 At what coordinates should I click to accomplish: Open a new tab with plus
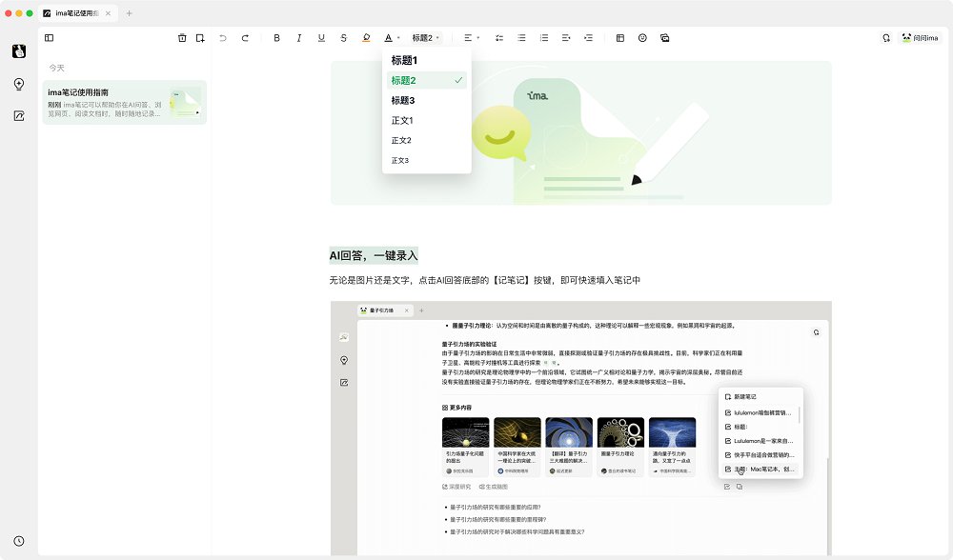(x=129, y=12)
